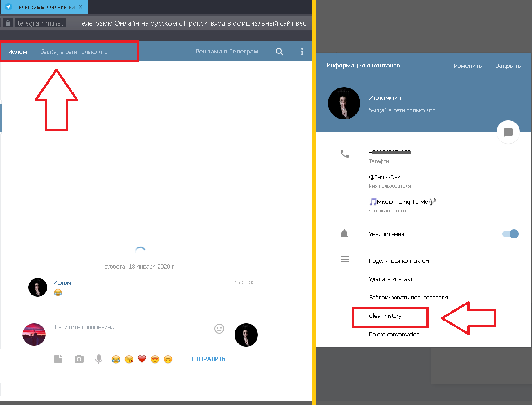Open Ислом contact name in chat header

tap(18, 52)
